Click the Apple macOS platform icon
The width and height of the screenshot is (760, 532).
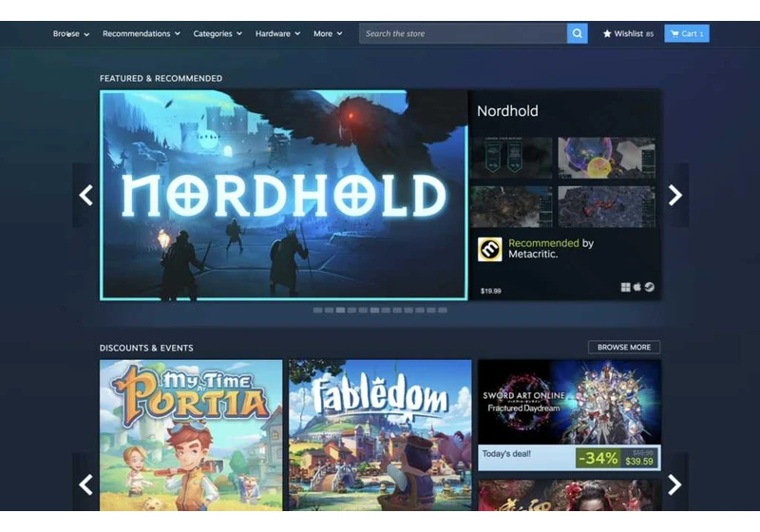pos(637,287)
